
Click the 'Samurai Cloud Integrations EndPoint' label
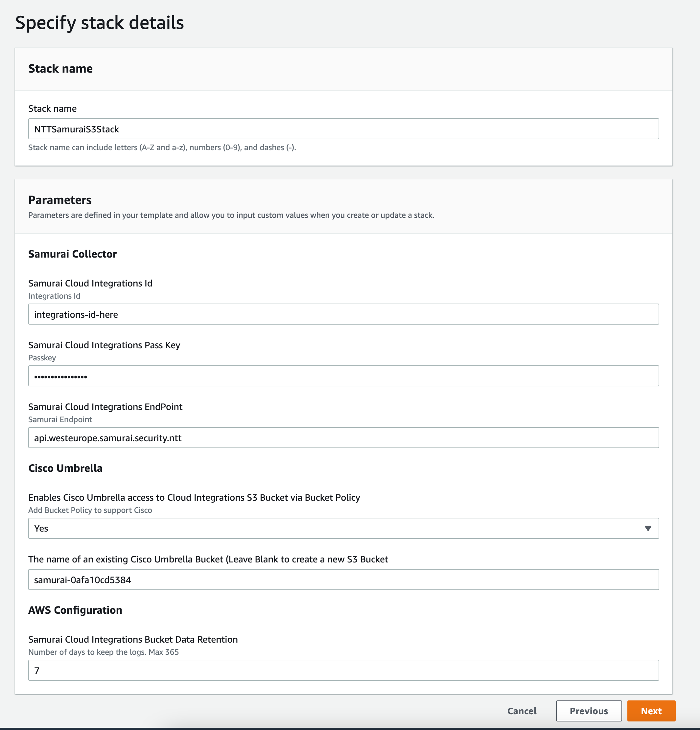point(105,407)
